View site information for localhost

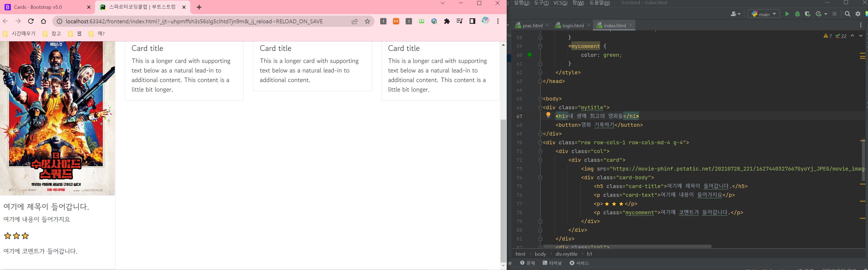(59, 21)
